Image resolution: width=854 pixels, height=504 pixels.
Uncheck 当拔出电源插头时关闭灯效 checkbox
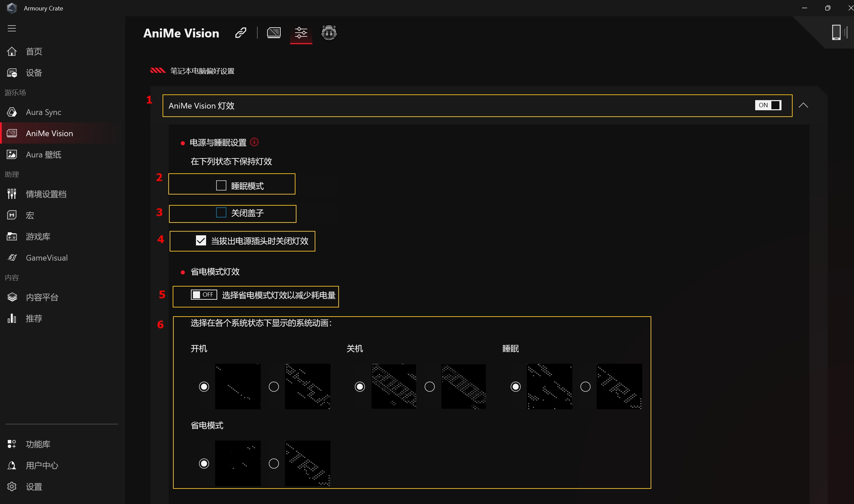pos(201,240)
